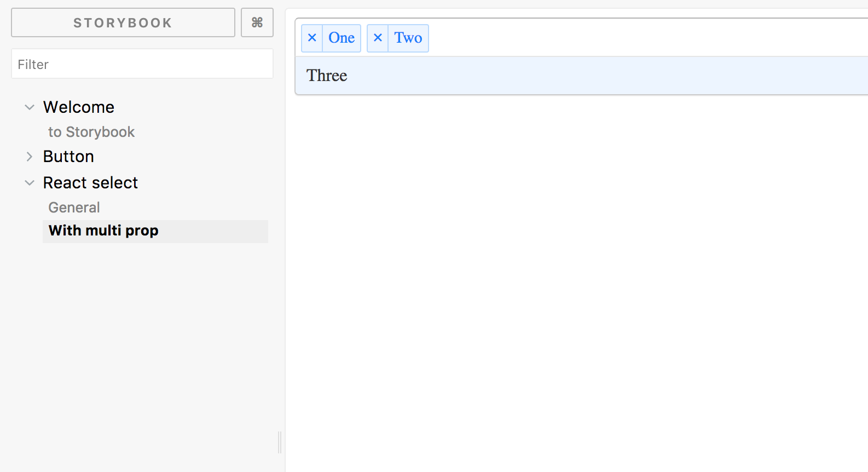Click the Welcome tree label
868x472 pixels.
coord(79,107)
